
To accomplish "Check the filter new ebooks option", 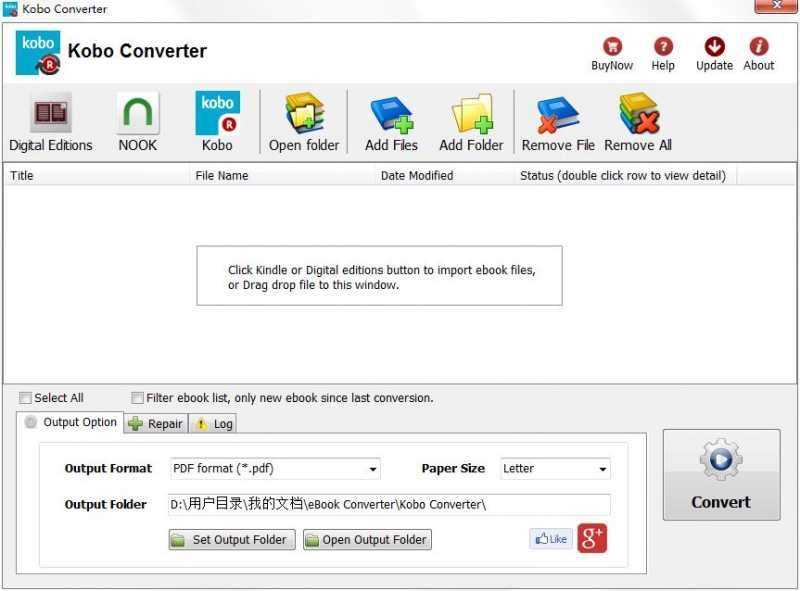I will [137, 397].
